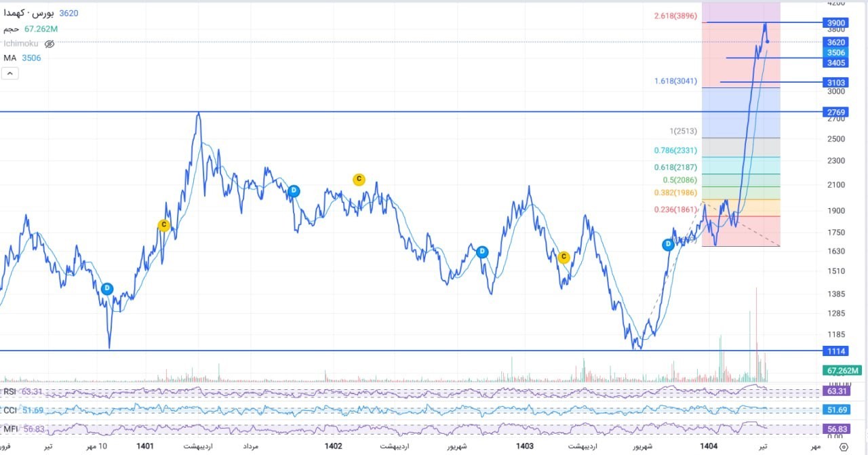The width and height of the screenshot is (868, 455).
Task: Open the D marker just before 1403
Action: click(482, 252)
